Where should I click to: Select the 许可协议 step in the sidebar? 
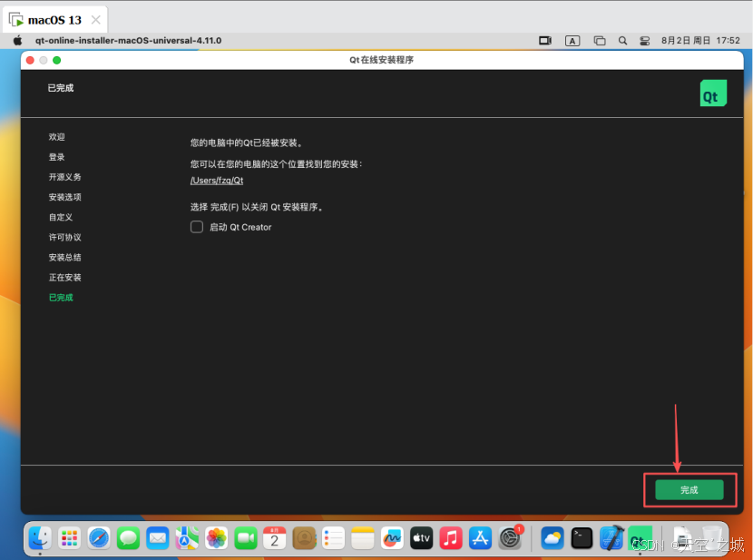tap(64, 237)
